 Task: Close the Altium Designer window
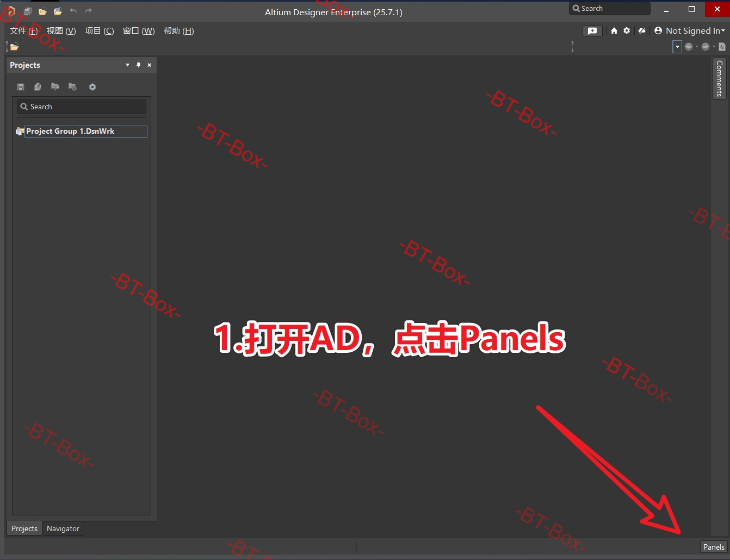click(717, 9)
